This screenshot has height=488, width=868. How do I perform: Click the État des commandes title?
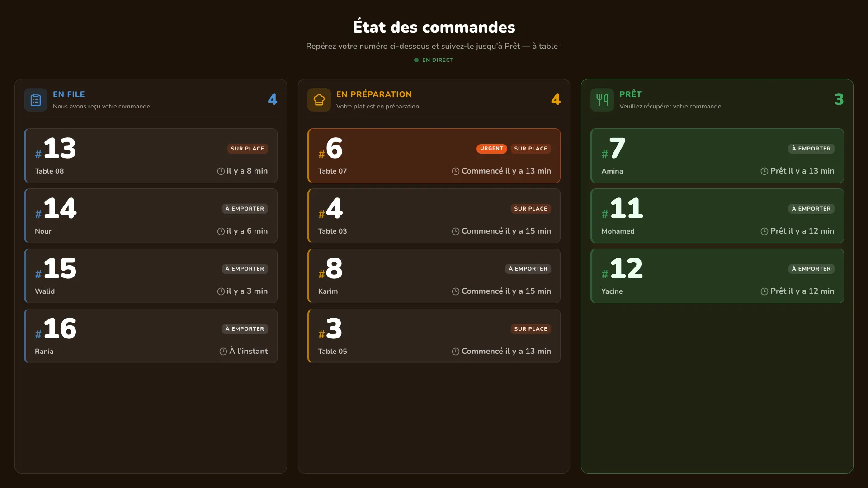[434, 27]
